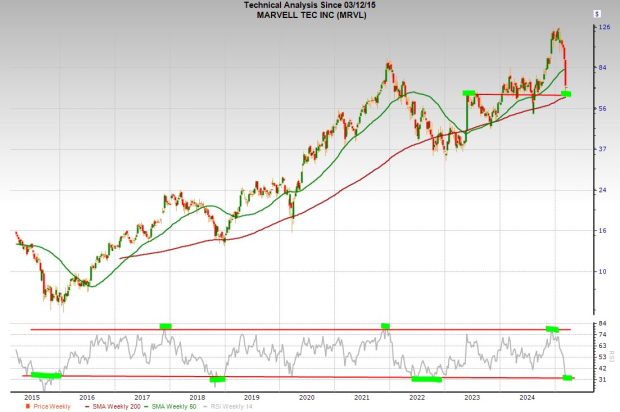620x412 pixels.
Task: Click the RSI overbought marker near 2017
Action: [x=166, y=325]
